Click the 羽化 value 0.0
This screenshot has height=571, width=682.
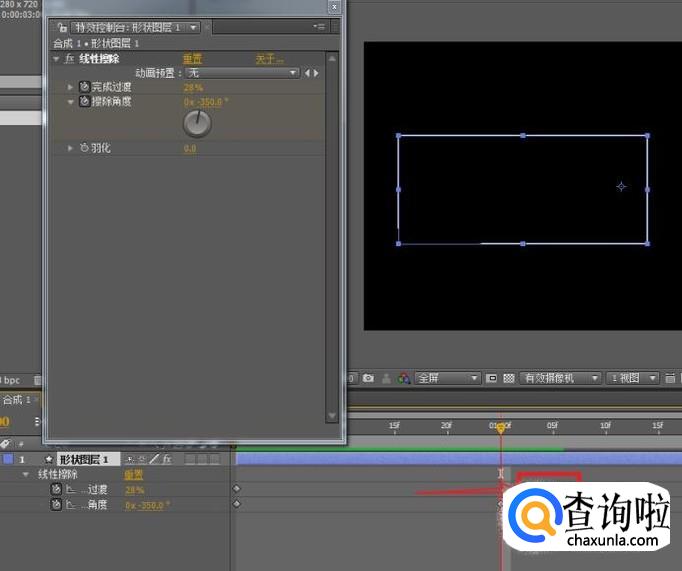pos(190,149)
